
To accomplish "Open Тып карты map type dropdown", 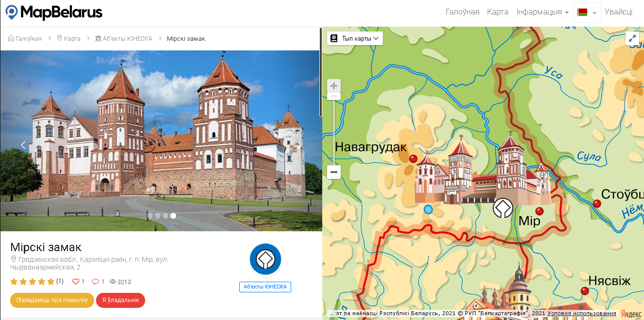I will (355, 38).
